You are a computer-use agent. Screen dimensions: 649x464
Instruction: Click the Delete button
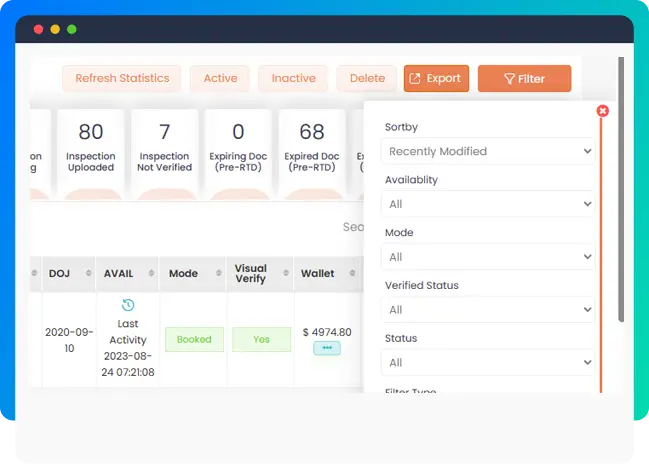tap(367, 79)
